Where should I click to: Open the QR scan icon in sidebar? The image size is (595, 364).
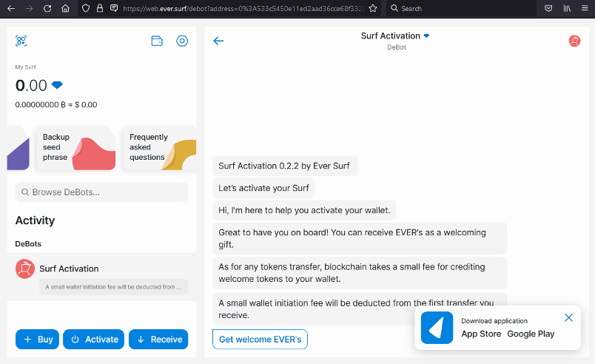coord(21,41)
